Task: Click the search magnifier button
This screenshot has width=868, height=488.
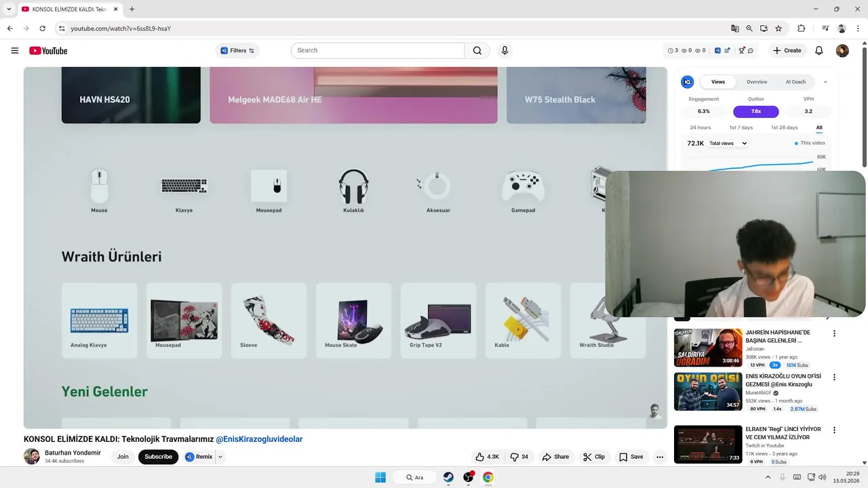Action: click(477, 50)
